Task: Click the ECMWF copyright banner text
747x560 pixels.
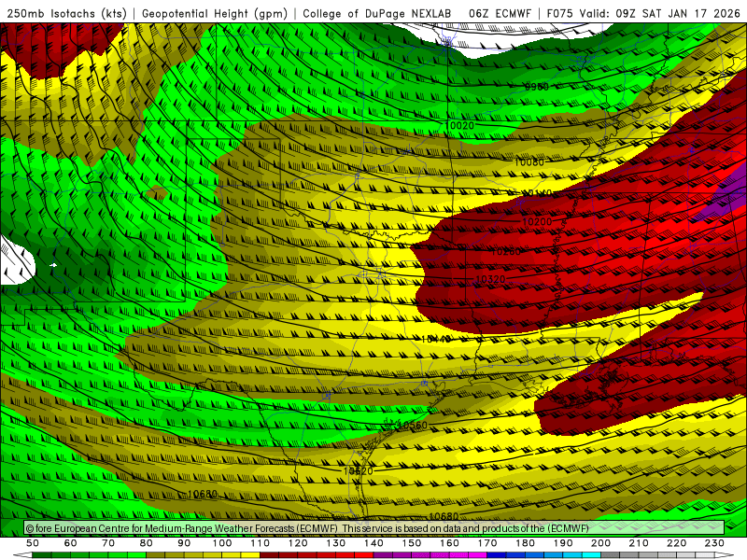Action: [307, 528]
